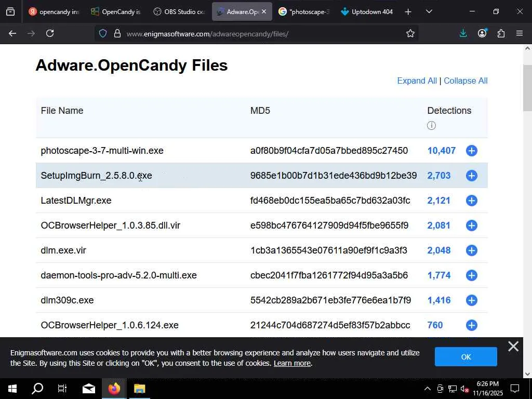
Task: Click the 2,703 detections count
Action: click(439, 176)
